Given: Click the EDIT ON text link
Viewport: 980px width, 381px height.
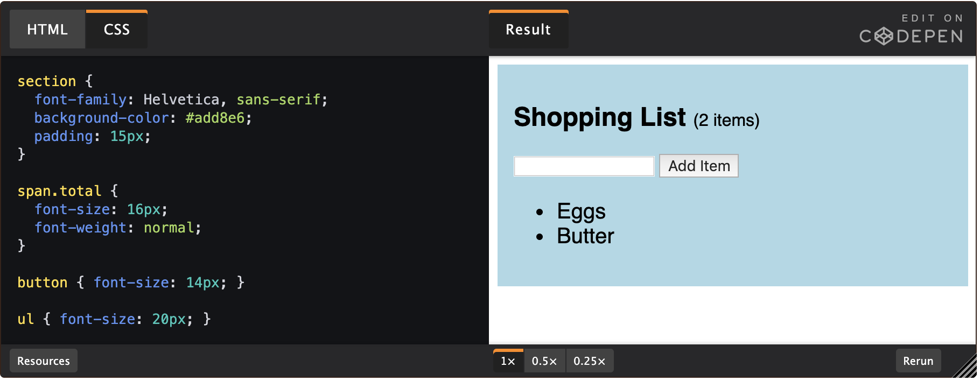Looking at the screenshot, I should point(933,18).
